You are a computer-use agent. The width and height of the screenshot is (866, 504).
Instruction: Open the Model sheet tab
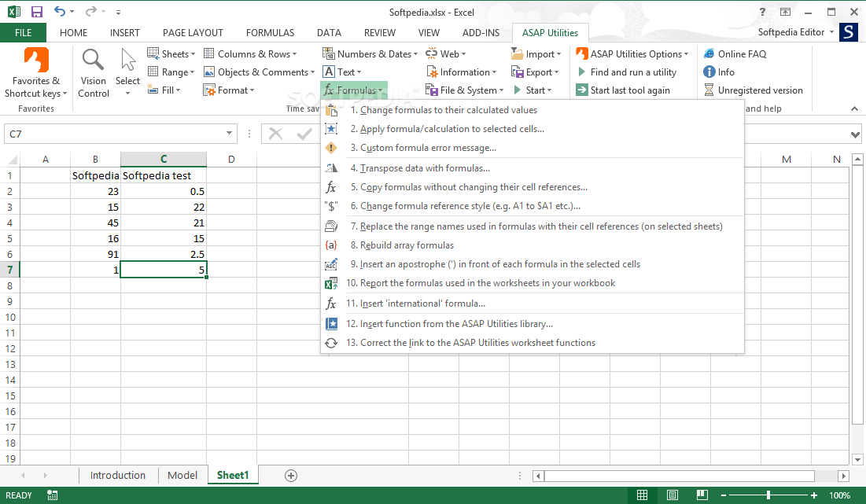182,475
